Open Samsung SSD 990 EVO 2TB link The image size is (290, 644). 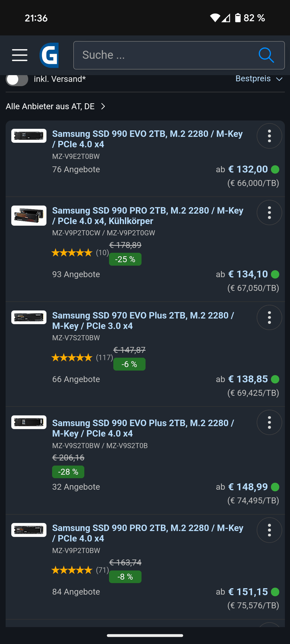[x=147, y=139]
